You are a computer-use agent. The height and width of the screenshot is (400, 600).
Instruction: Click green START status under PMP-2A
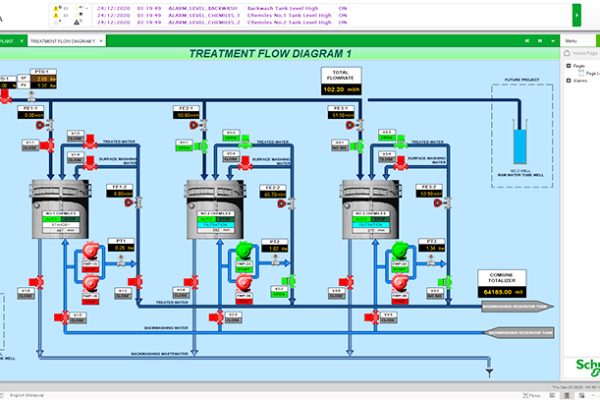pos(244,269)
